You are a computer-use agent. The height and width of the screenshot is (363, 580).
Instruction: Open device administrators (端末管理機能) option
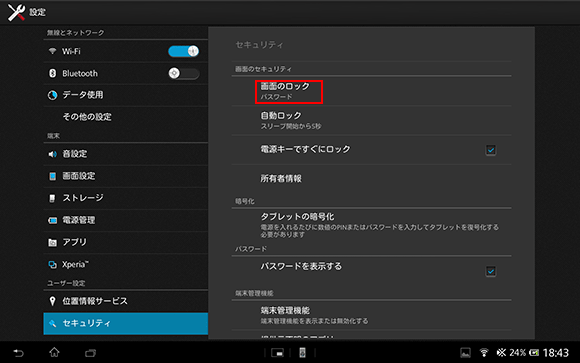coord(371,315)
